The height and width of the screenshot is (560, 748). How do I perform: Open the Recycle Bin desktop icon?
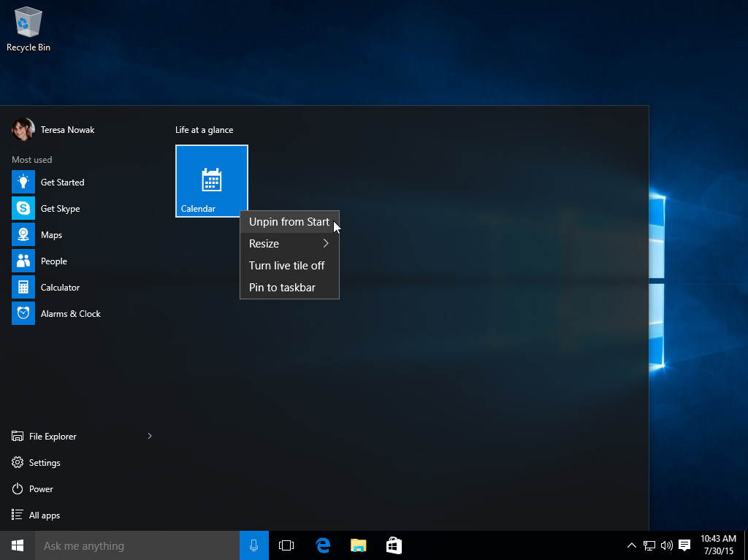[28, 28]
